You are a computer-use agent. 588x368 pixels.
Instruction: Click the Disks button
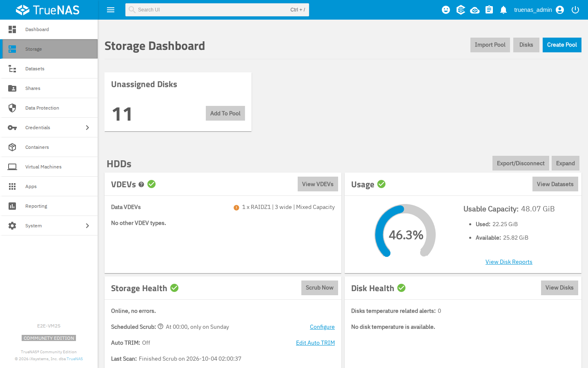[x=526, y=45]
